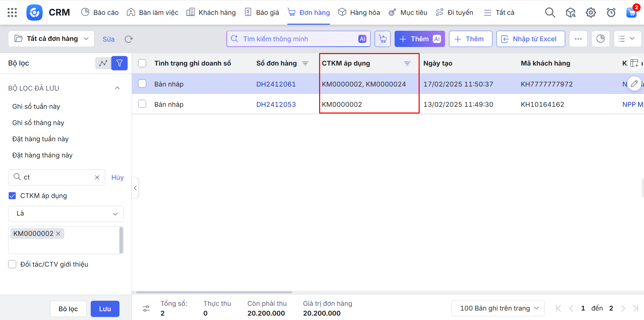Open the settings gear icon
The height and width of the screenshot is (320, 644).
(591, 13)
